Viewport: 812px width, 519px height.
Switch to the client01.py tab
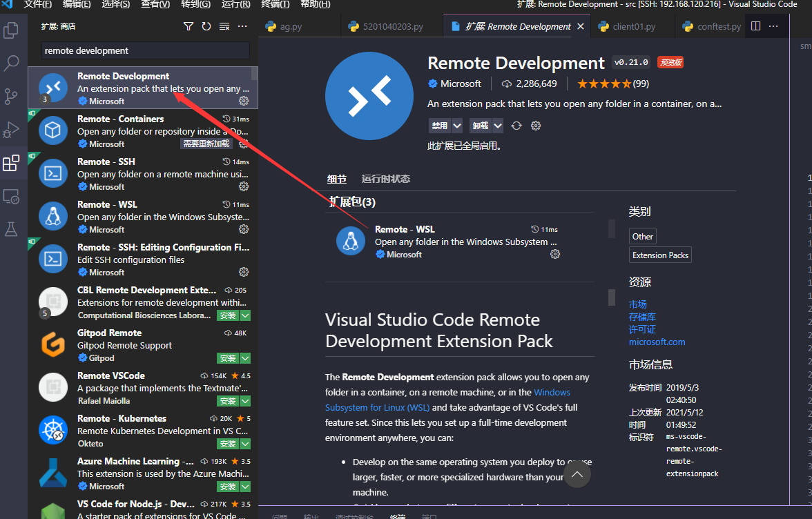tap(633, 26)
